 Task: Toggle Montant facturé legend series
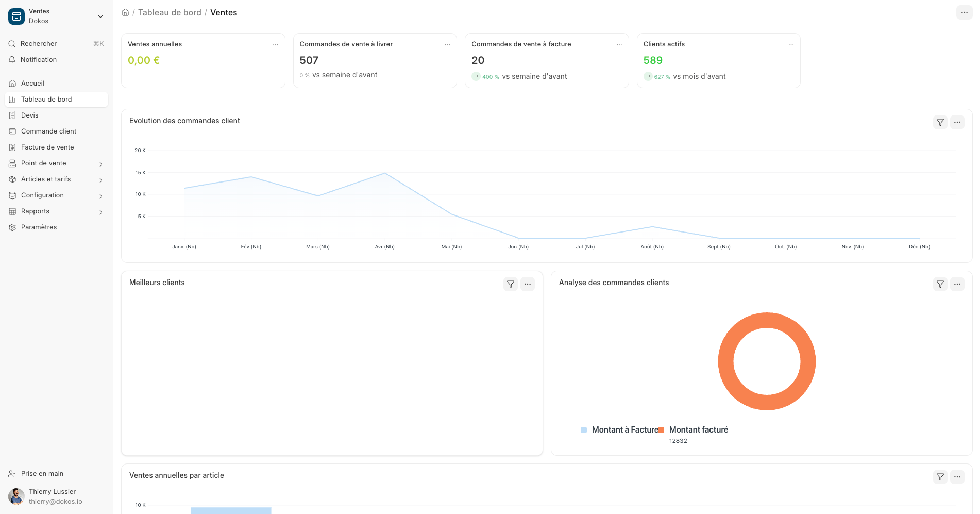(x=694, y=430)
